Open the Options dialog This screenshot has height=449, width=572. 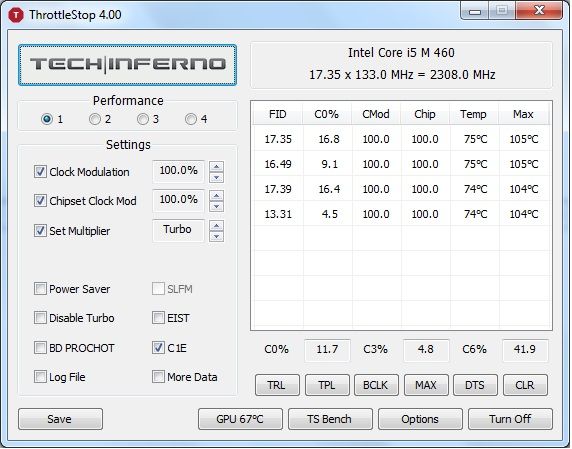coord(420,419)
